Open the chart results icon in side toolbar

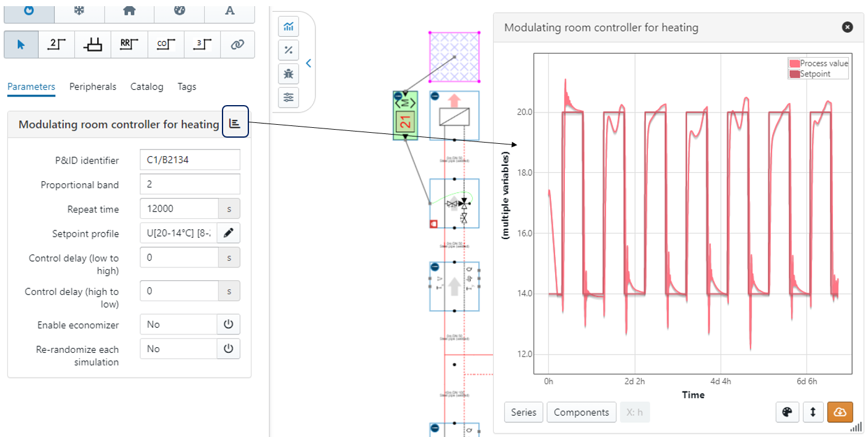click(288, 26)
